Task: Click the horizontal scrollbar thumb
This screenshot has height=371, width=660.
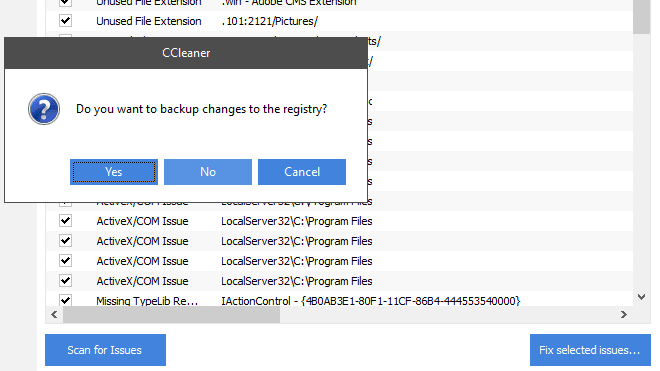Action: (171, 315)
